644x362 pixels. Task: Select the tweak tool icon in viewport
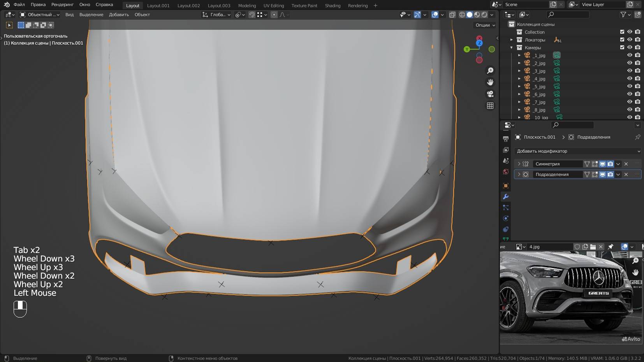pos(9,25)
